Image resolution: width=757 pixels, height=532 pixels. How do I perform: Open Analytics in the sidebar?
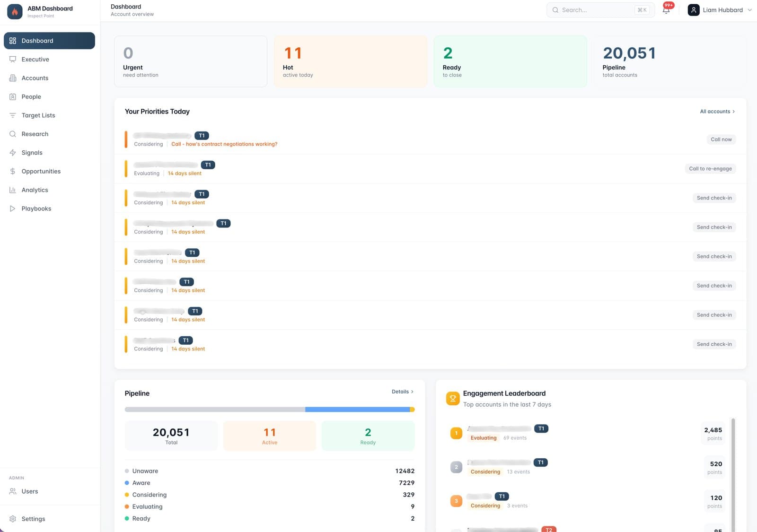(x=49, y=190)
